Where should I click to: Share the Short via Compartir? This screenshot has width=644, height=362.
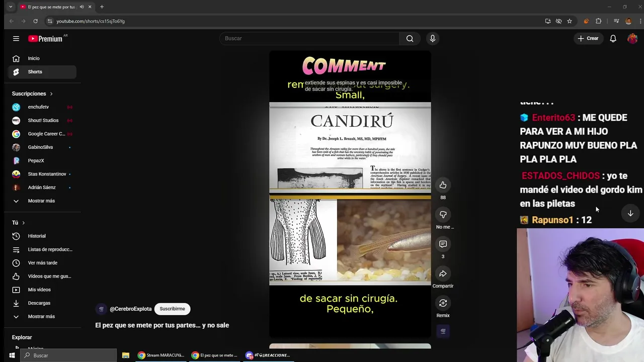pos(443,274)
